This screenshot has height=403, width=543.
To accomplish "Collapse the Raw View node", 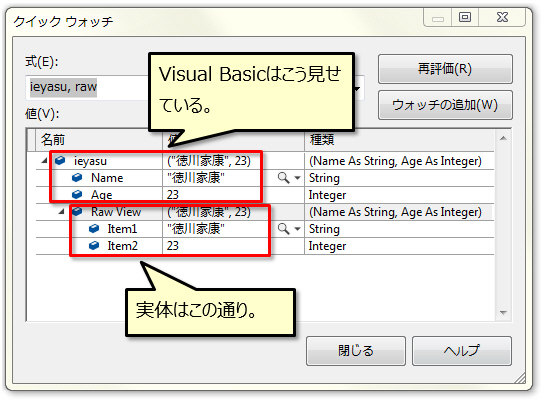I will coord(61,212).
